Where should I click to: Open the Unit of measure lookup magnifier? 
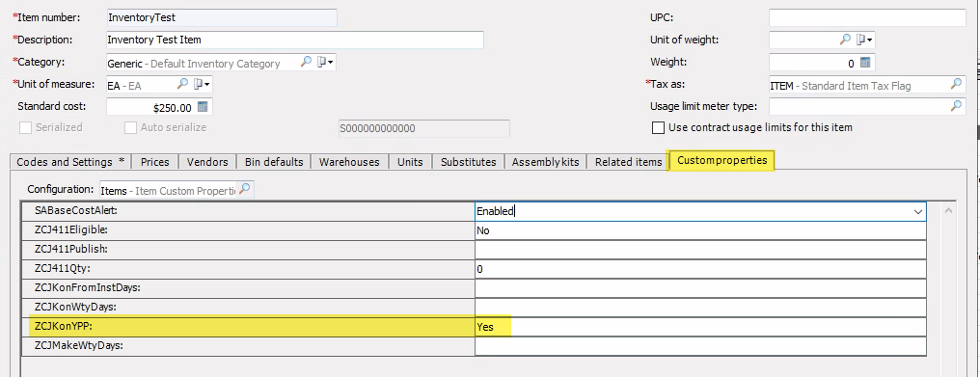[x=182, y=84]
